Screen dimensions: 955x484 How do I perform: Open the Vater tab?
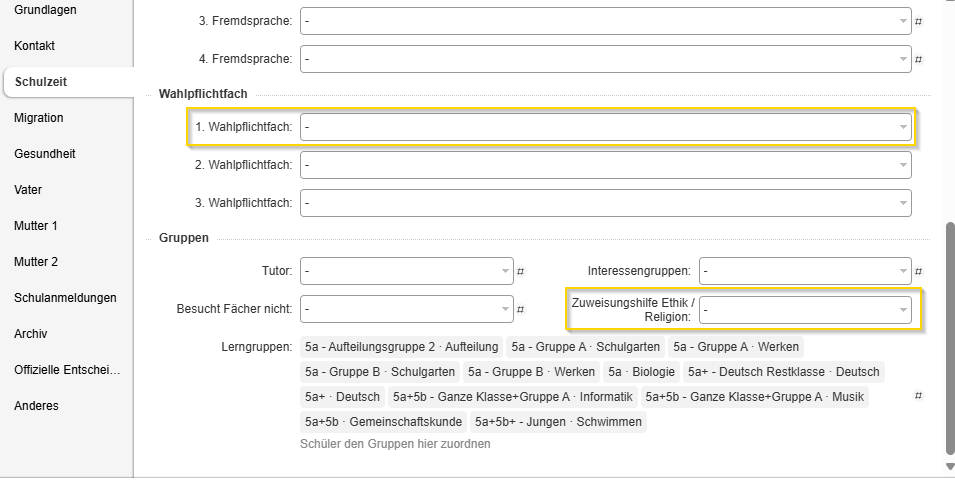28,189
